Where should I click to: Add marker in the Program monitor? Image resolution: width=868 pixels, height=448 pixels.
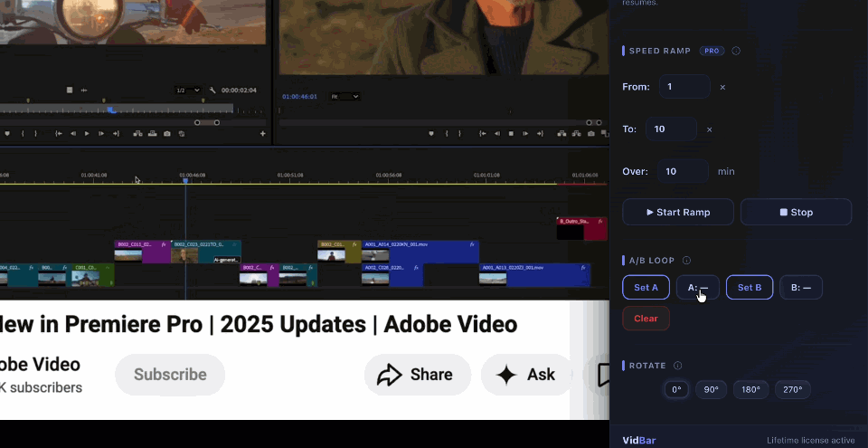point(431,134)
